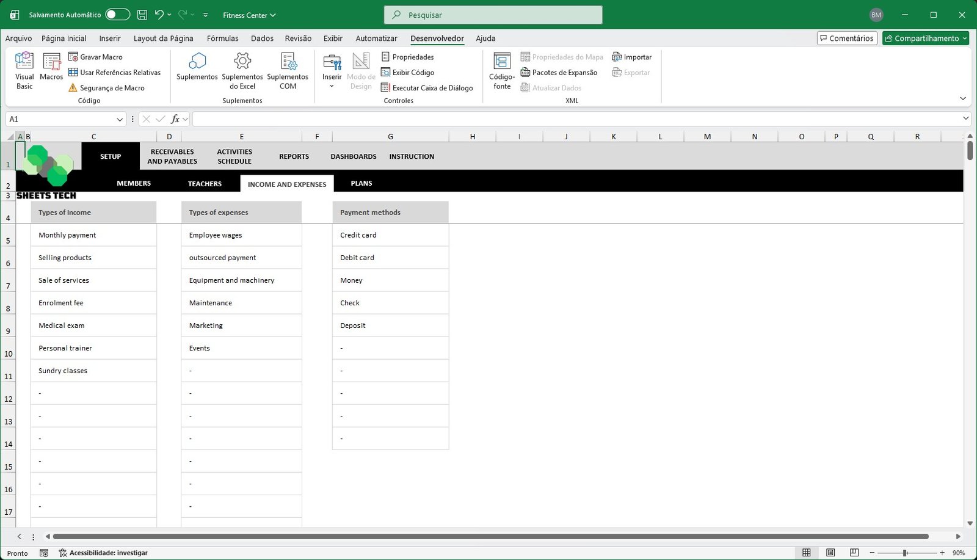Screen dimensions: 977x560
Task: Click the Comentários button
Action: coord(847,38)
